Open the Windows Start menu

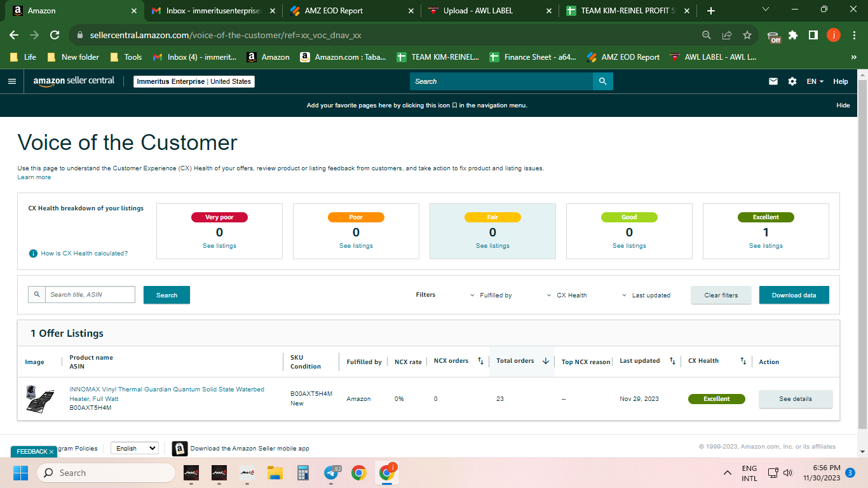(20, 473)
